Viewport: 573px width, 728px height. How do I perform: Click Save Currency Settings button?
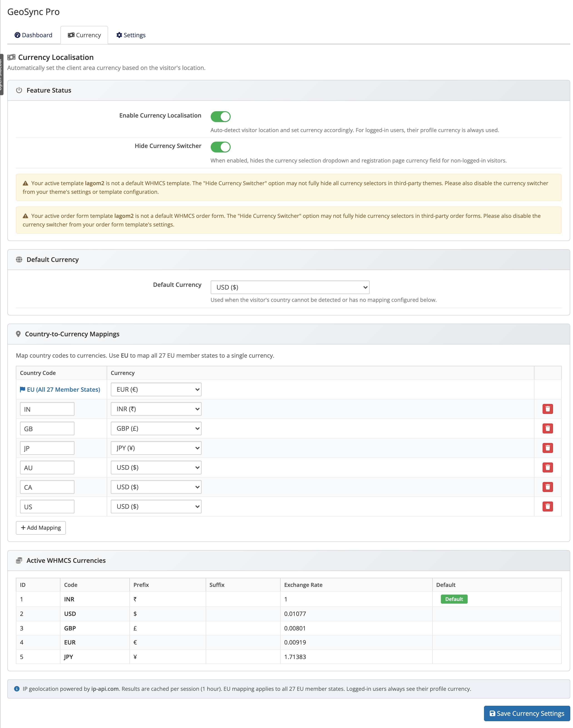coord(527,713)
